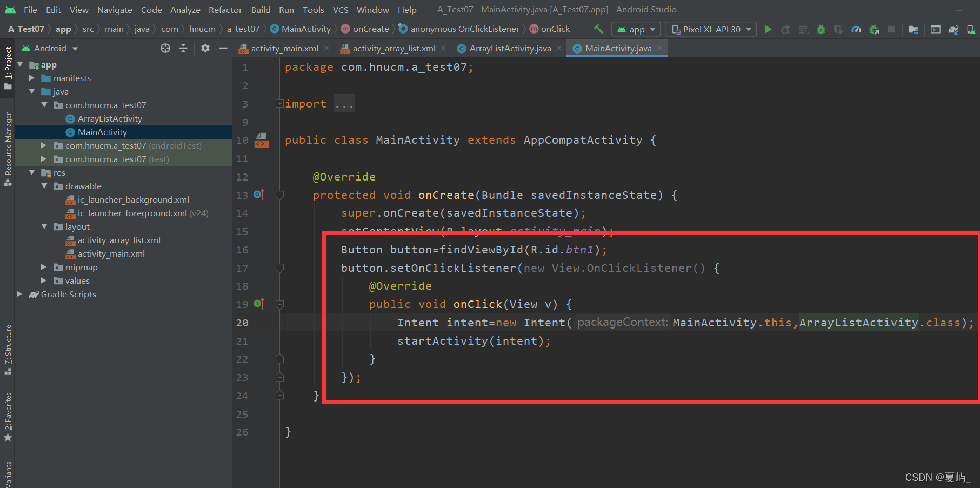Screen dimensions: 980x488
Task: Click the Profile app gauge icon
Action: [x=856, y=29]
